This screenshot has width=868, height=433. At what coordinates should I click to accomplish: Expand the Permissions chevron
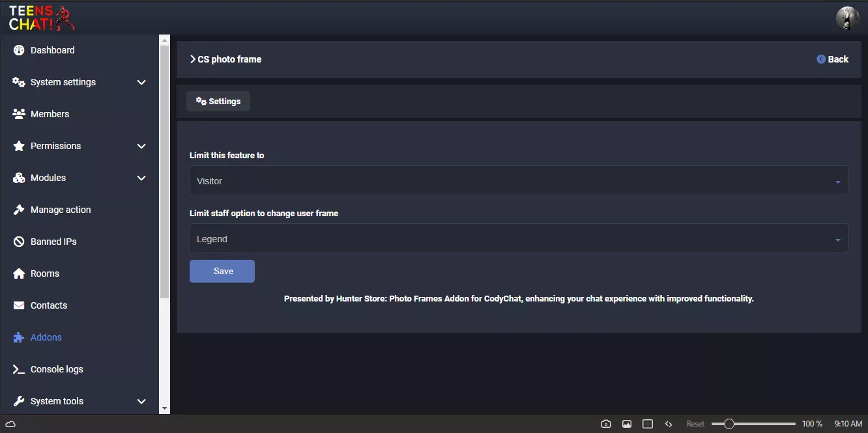click(141, 146)
